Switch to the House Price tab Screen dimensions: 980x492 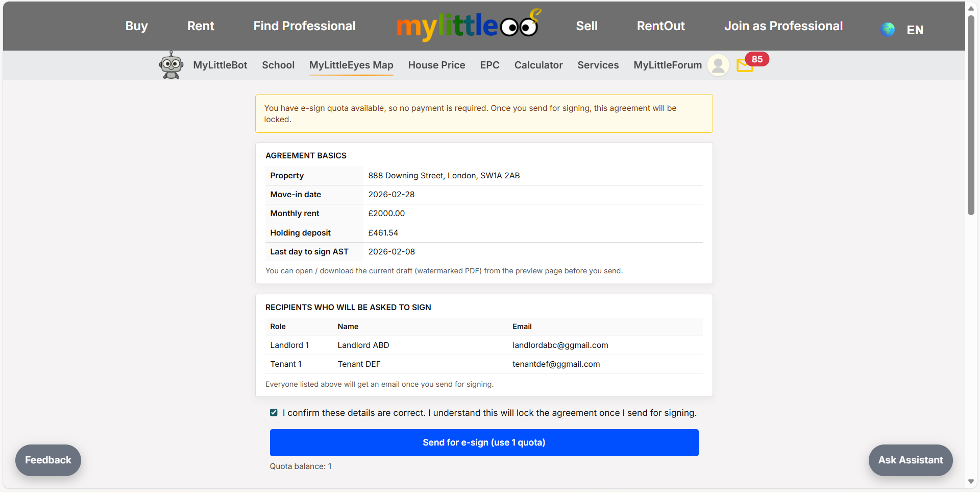(x=436, y=65)
